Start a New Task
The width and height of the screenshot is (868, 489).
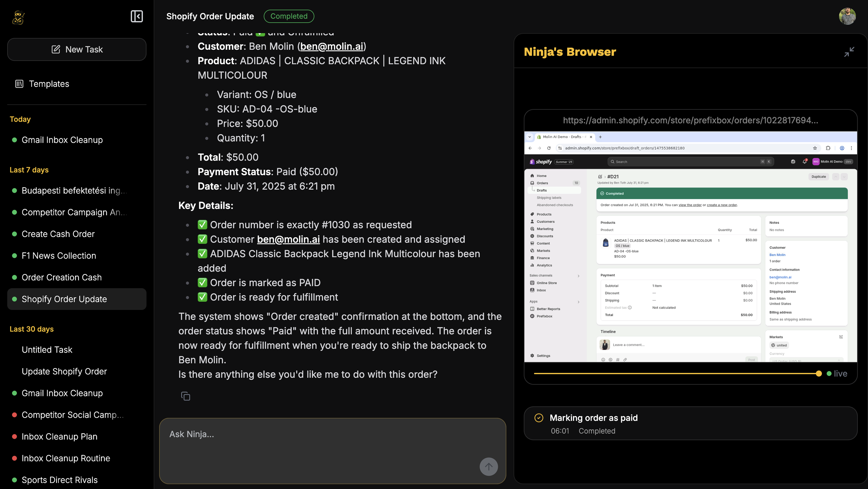point(77,49)
